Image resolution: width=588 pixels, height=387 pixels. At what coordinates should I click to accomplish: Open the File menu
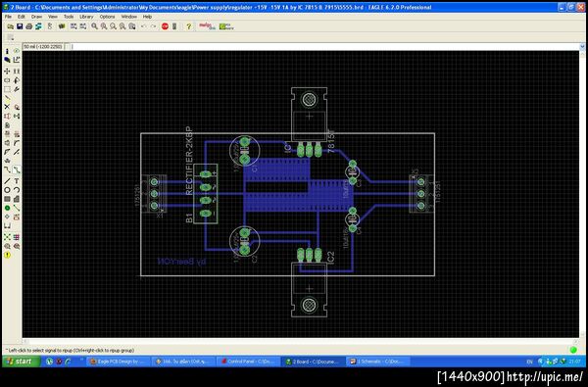[x=8, y=17]
